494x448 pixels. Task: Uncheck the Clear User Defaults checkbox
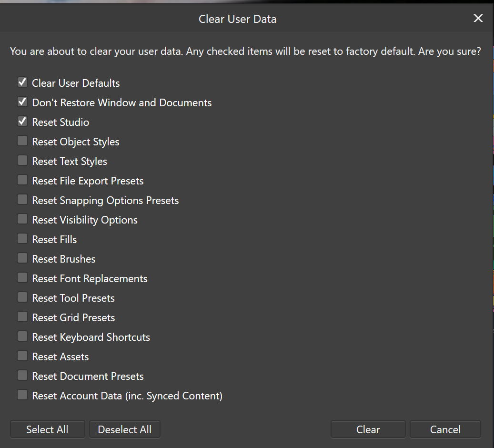22,82
